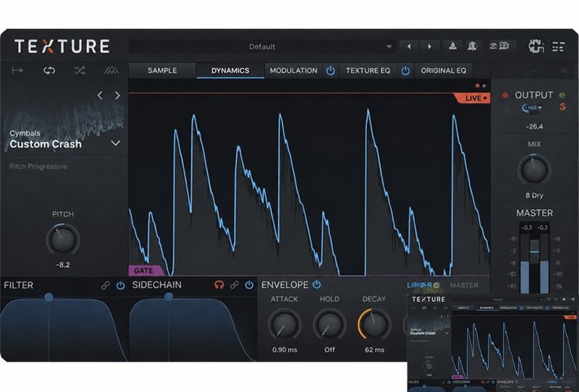Click the wide icon left of settings
The height and width of the screenshot is (392, 579).
click(x=499, y=46)
